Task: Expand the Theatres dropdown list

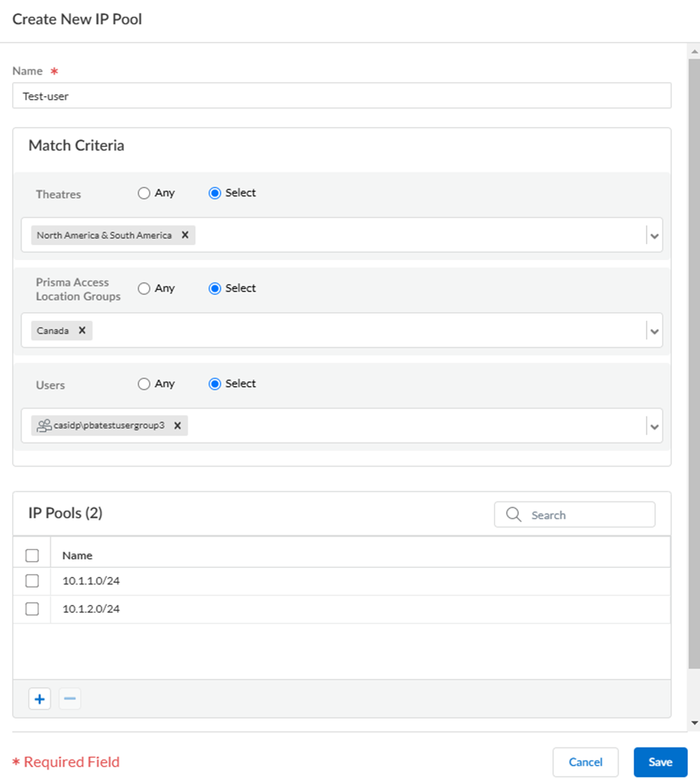Action: tap(654, 236)
